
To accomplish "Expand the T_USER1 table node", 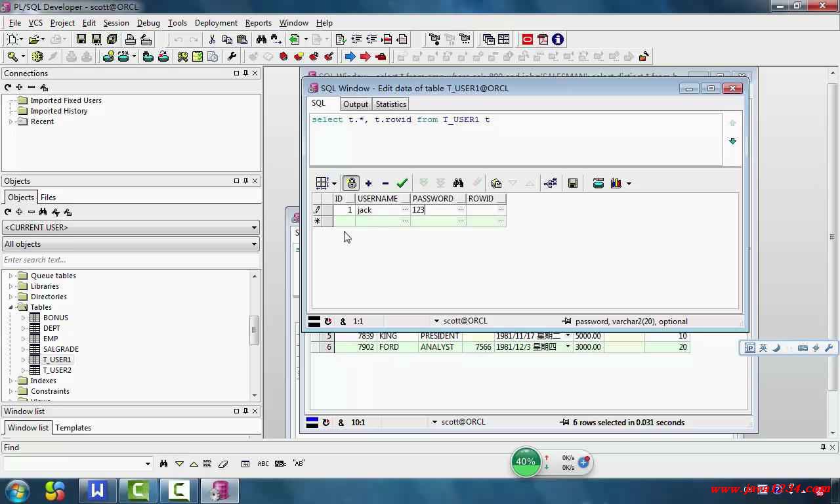I will coord(24,360).
